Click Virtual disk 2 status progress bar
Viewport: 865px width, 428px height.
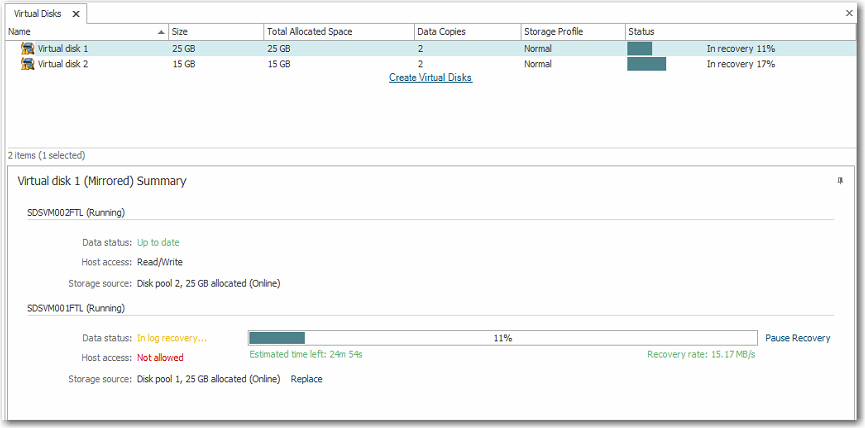point(646,64)
